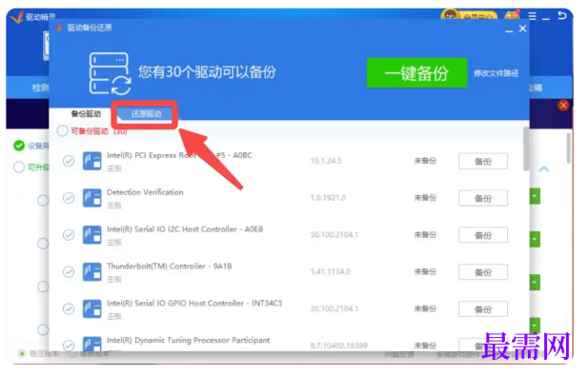
Task: Open the main window hamburger menu
Action: 533,16
